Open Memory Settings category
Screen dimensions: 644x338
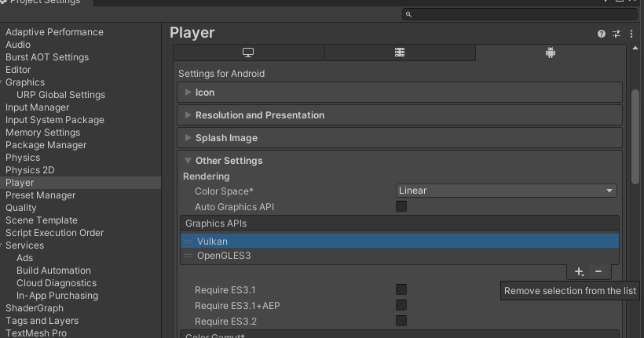click(42, 133)
